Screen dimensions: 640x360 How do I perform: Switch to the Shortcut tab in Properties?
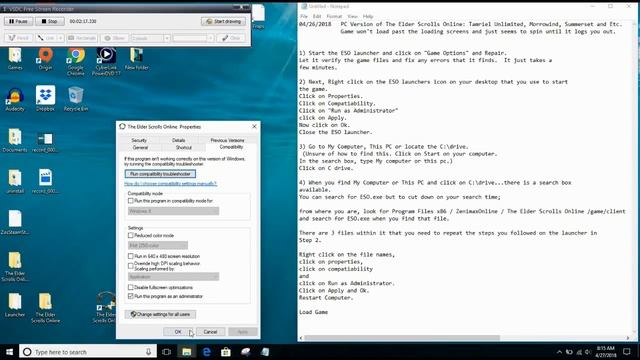(184, 147)
